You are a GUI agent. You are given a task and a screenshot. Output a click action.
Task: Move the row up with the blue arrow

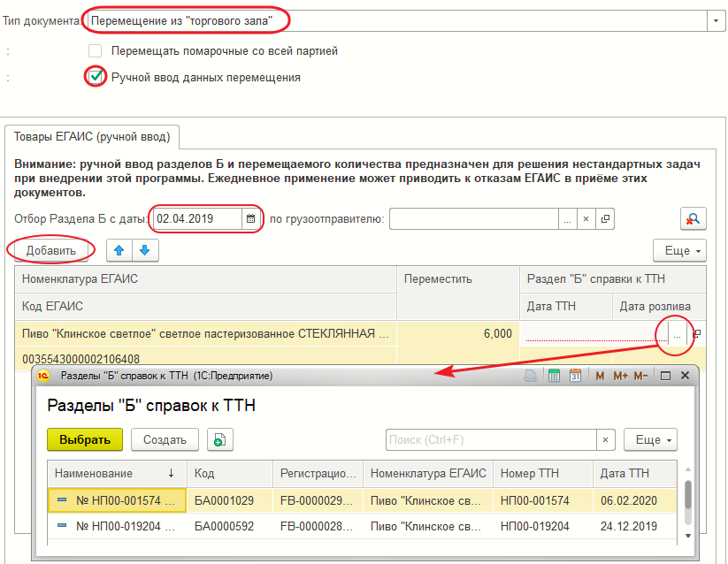(119, 250)
